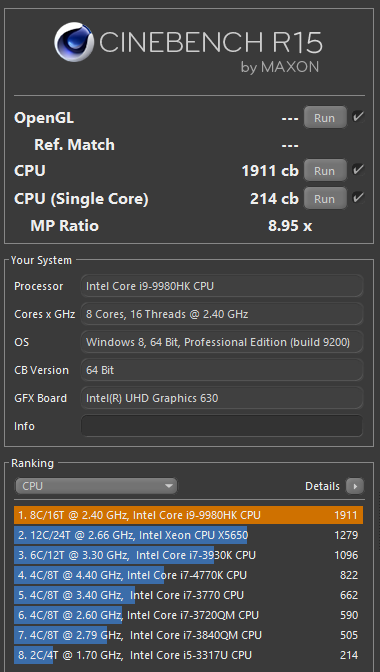Select the i5-3317U ranking row
This screenshot has height=672, width=380.
click(189, 655)
